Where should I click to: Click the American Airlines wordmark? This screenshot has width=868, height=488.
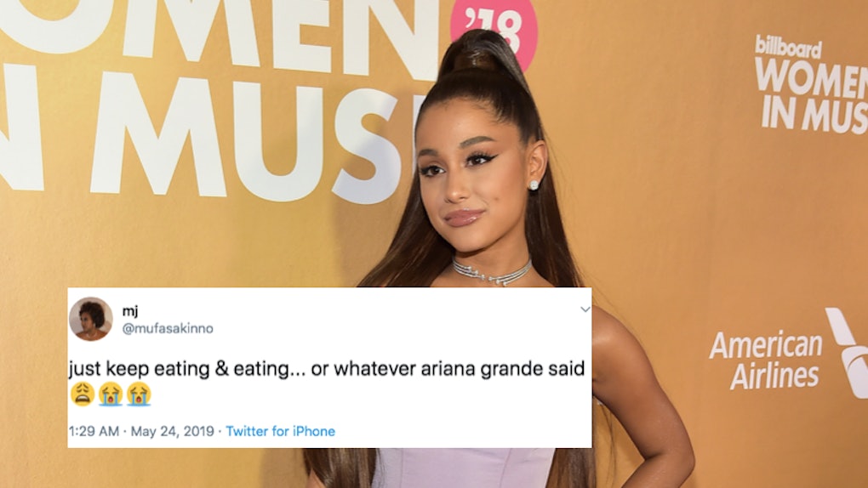(x=766, y=360)
